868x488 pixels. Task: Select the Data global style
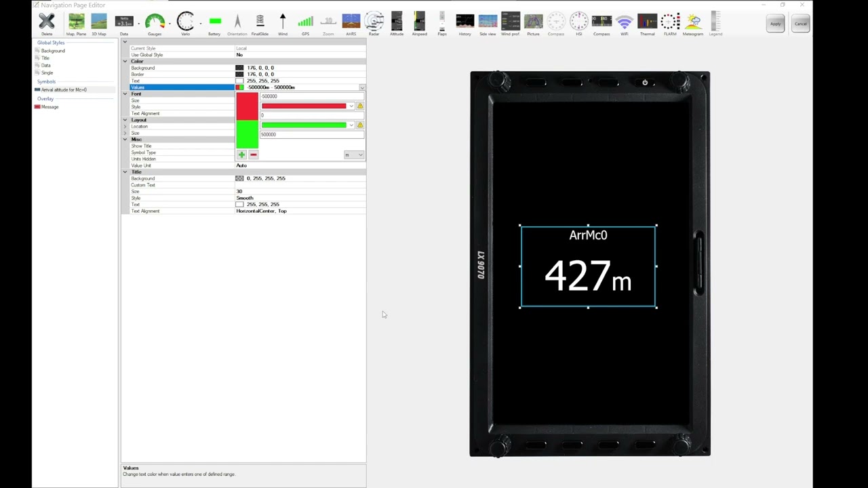coord(45,66)
